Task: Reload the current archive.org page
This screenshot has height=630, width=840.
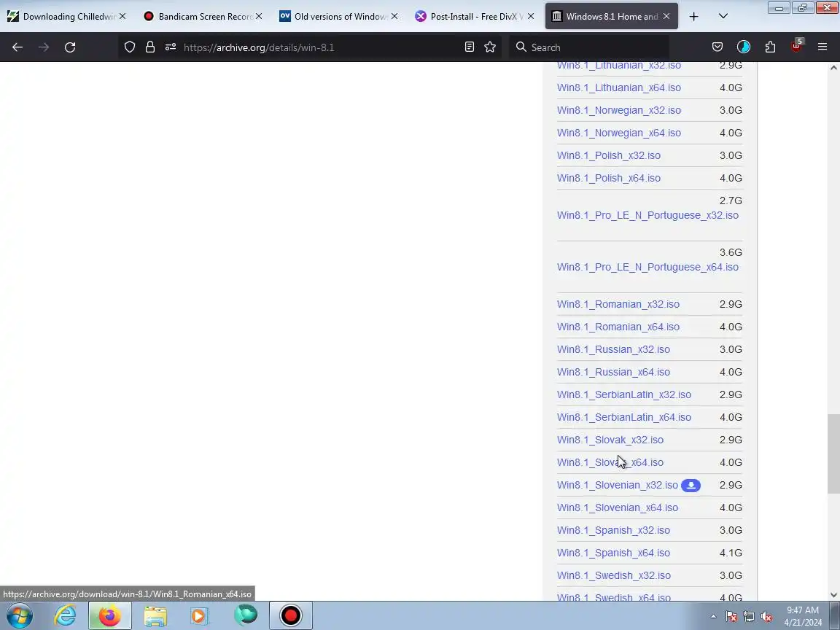Action: (70, 47)
